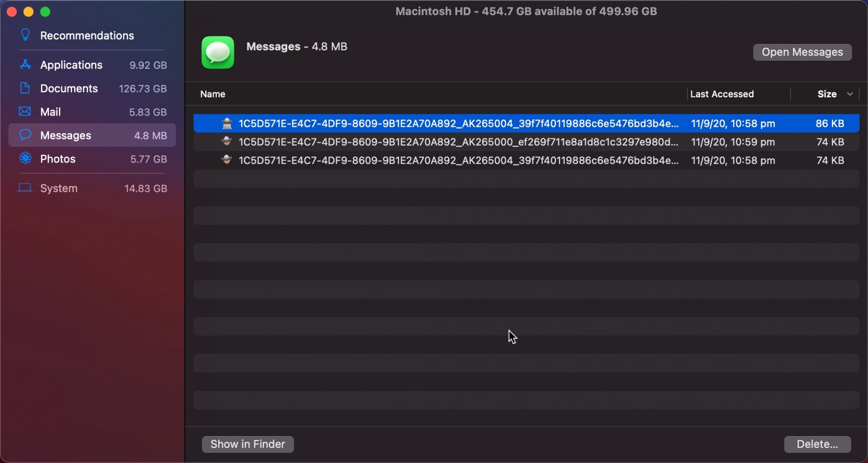Click the thumbnail of the 86 KB attachment
This screenshot has width=868, height=463.
point(227,123)
